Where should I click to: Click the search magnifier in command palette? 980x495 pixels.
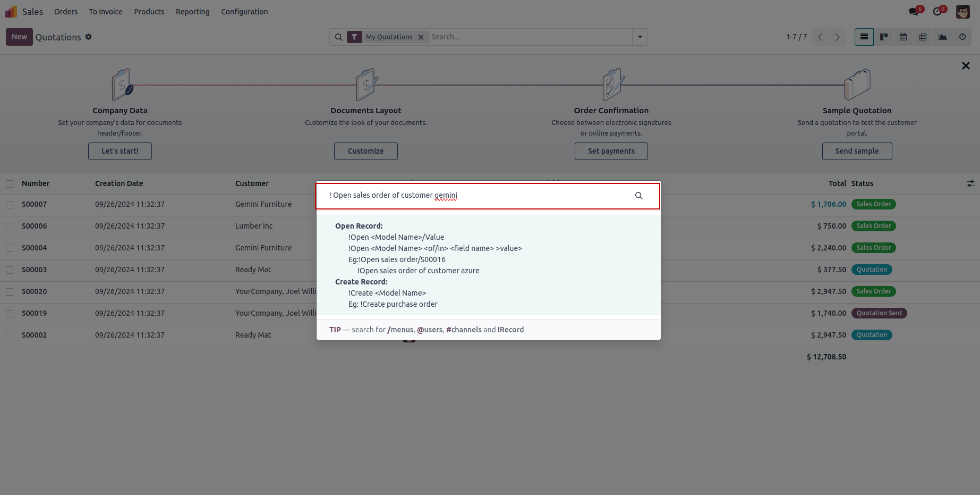point(638,196)
